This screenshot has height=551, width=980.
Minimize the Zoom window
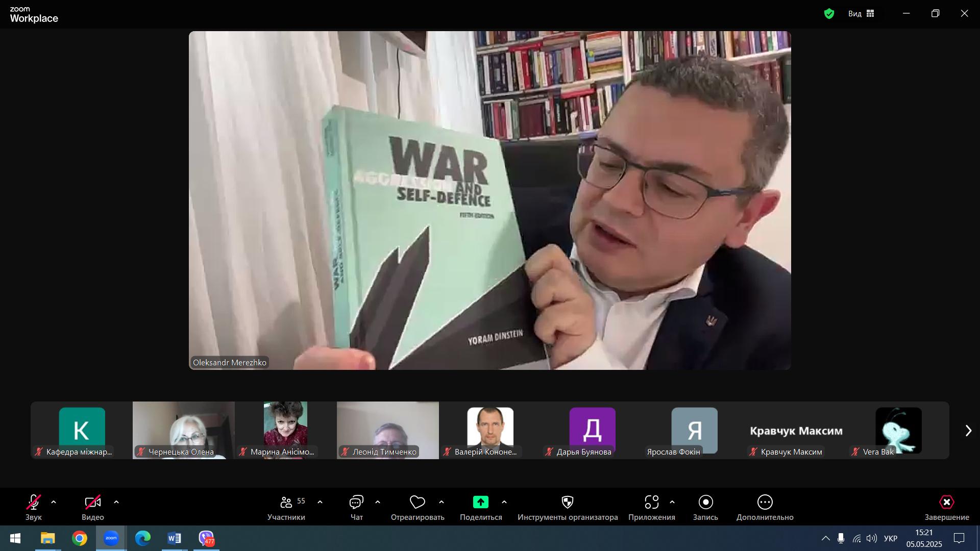click(x=906, y=14)
